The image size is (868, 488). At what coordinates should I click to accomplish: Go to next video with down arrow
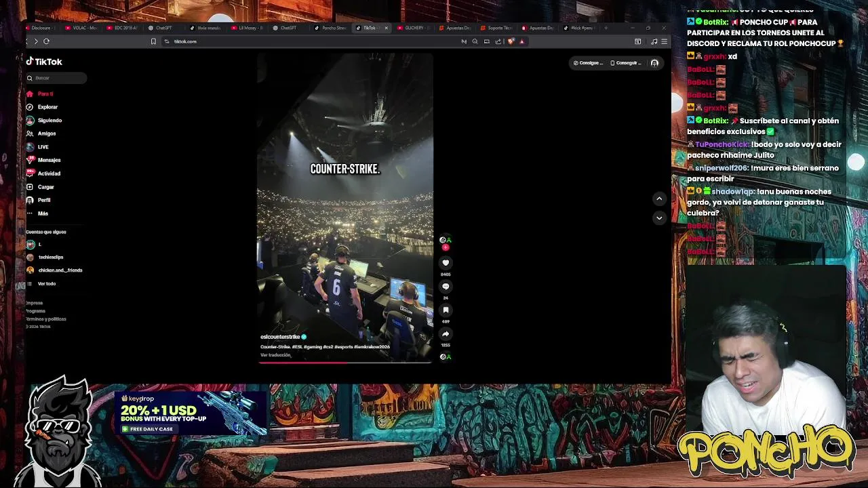click(659, 218)
